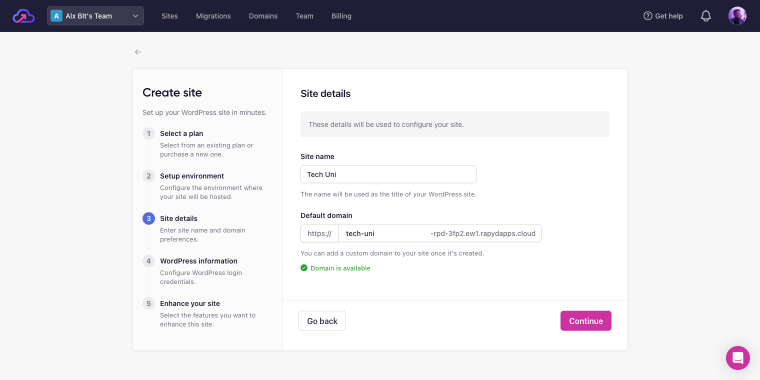Click the Site details step title in the sidebar
The image size is (760, 380).
coord(178,219)
